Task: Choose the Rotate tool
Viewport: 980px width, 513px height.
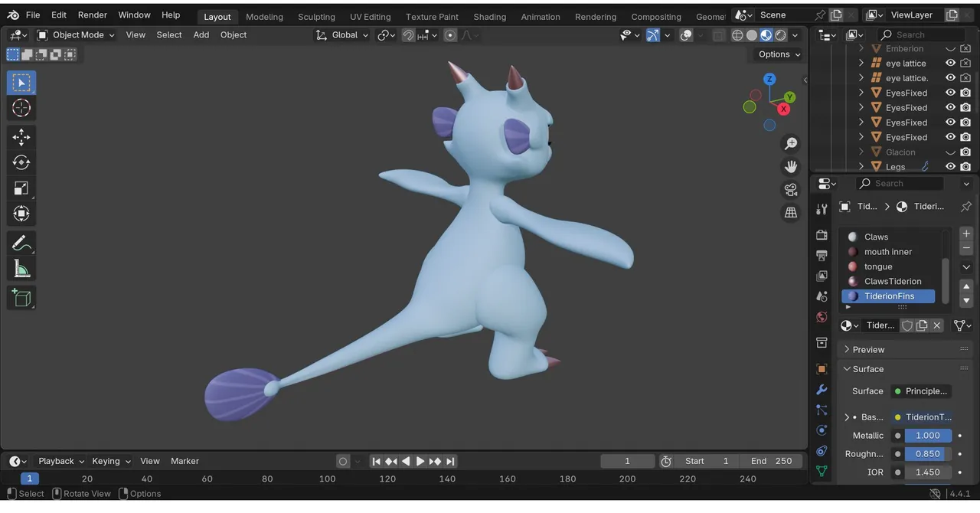Action: pos(21,162)
